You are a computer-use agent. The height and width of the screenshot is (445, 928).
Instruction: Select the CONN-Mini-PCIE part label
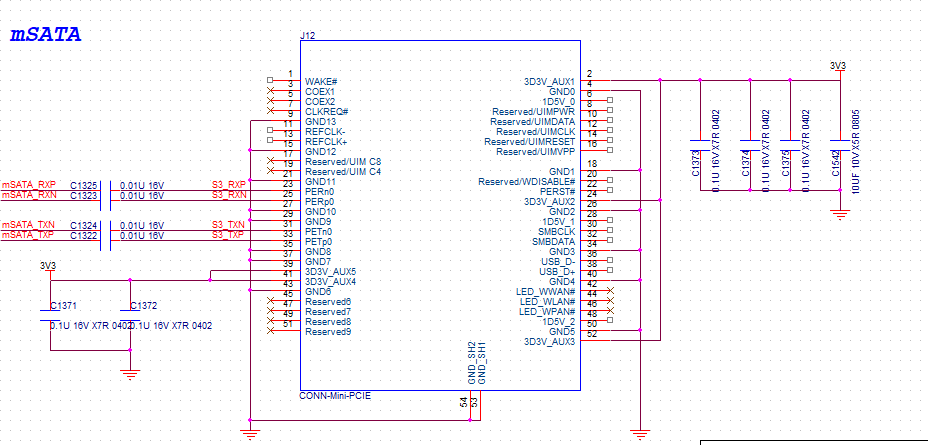(336, 396)
